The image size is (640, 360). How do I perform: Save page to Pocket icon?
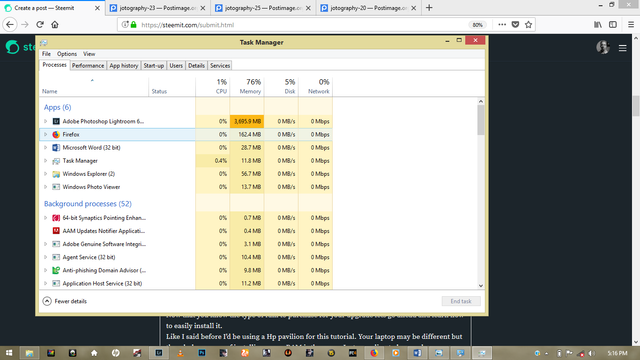[x=516, y=25]
